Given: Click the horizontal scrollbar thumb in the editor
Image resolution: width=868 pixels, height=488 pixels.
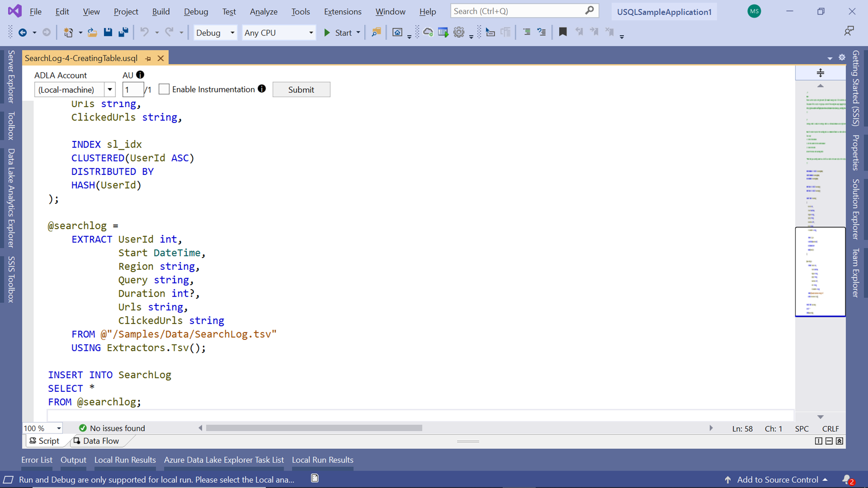Looking at the screenshot, I should pos(314,428).
